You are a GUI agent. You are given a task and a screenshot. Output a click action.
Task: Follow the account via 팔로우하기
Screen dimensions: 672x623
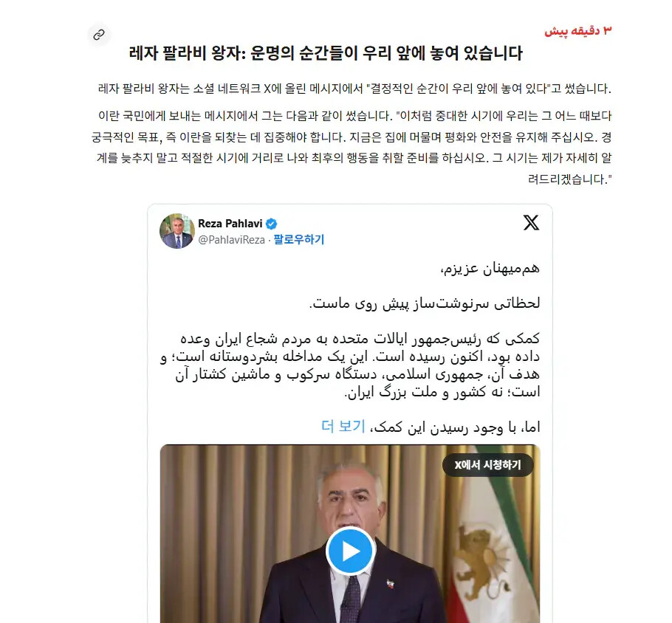pos(299,239)
